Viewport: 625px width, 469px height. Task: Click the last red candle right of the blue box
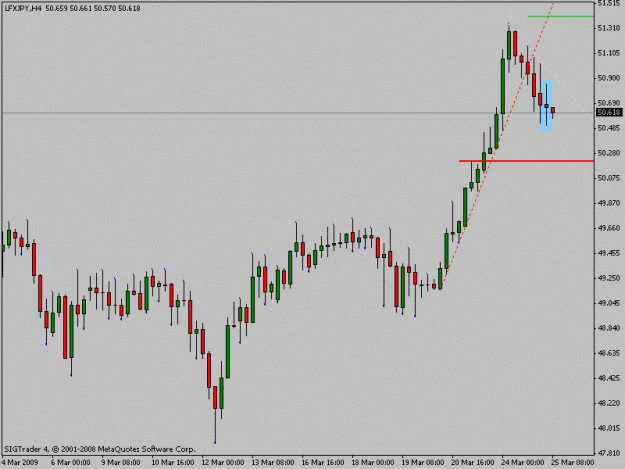[552, 110]
